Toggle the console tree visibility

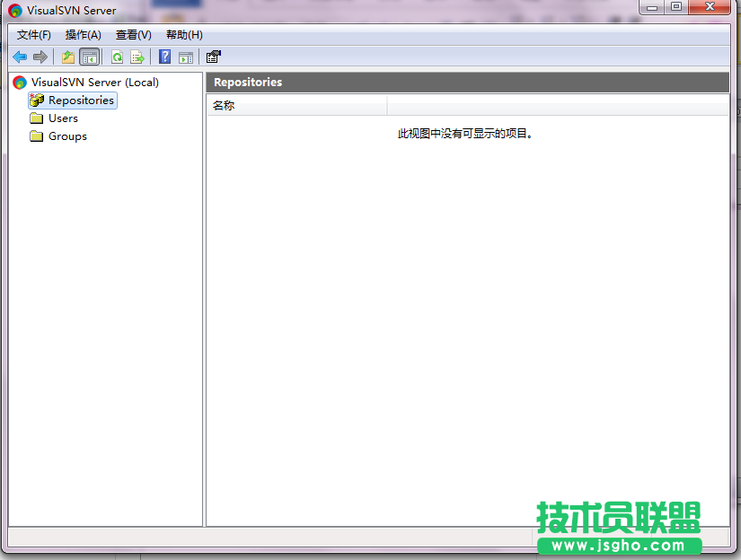90,57
